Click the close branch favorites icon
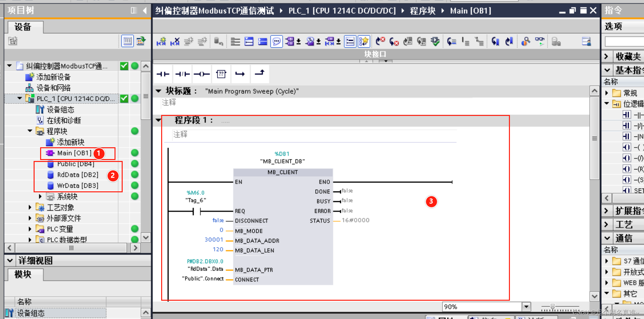644x319 pixels. click(260, 73)
